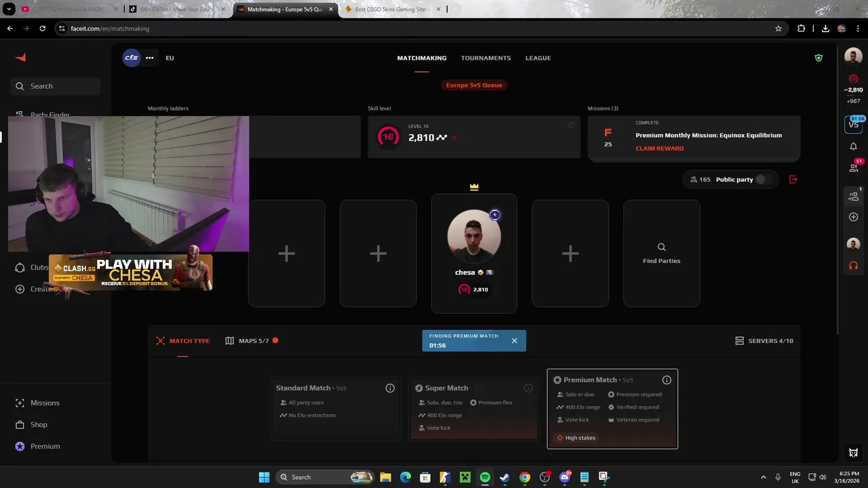Viewport: 868px width, 488px height.
Task: Select the Super Match option
Action: point(474,409)
